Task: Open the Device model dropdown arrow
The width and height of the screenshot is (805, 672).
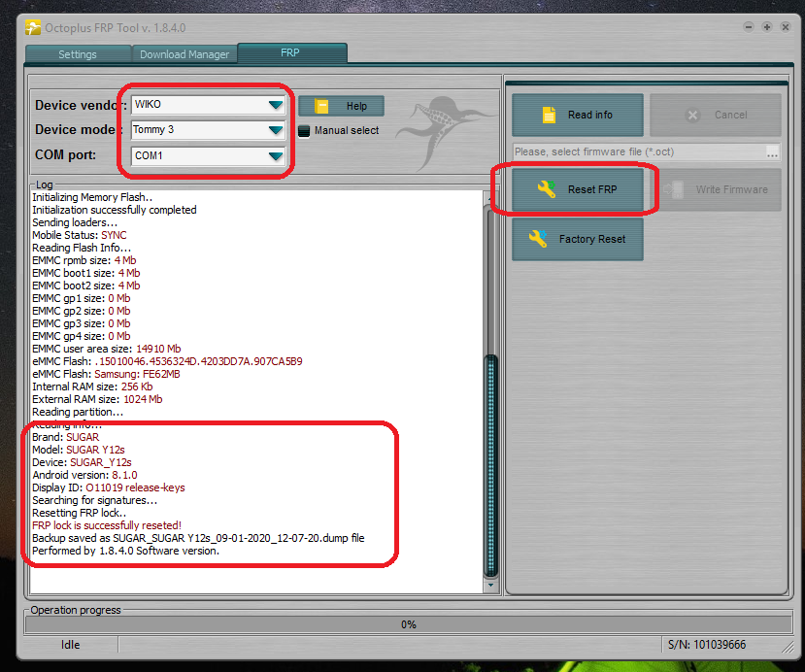Action: pos(276,130)
